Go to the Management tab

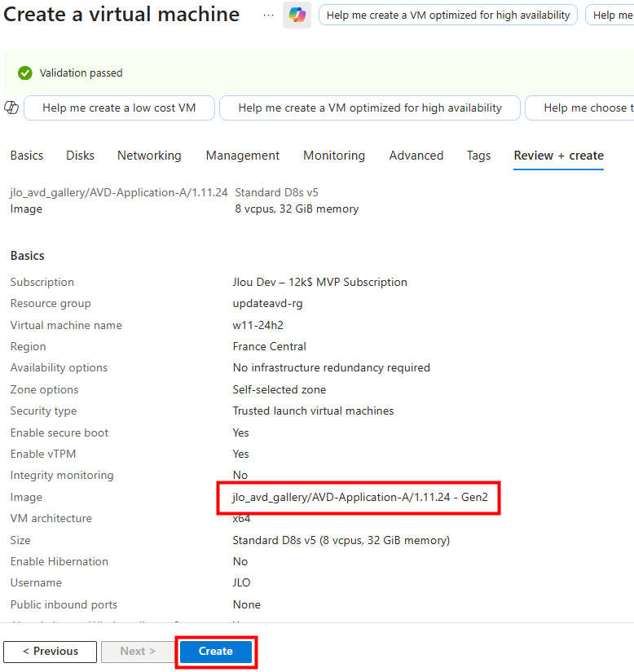pos(242,156)
